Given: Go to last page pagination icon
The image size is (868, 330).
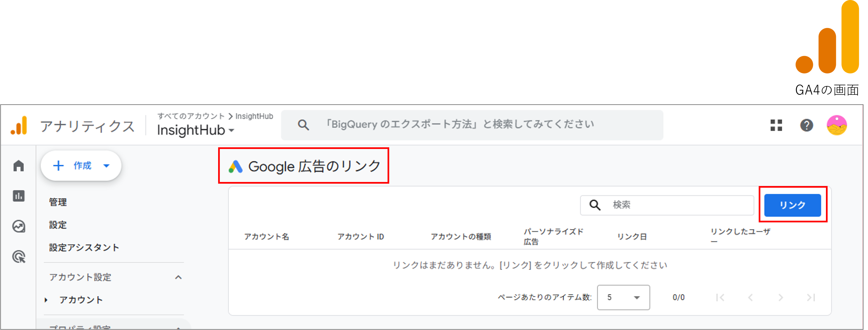Looking at the screenshot, I should (x=811, y=298).
